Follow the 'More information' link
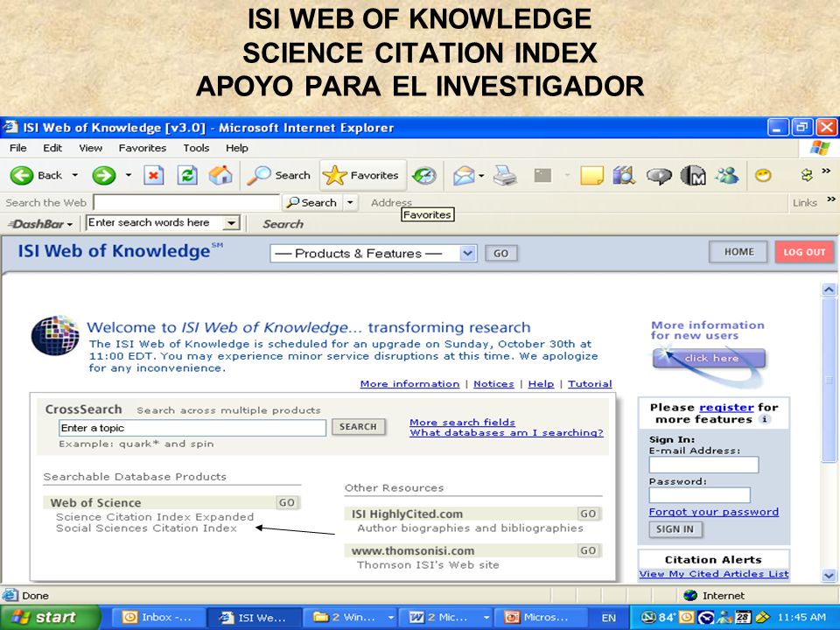 click(409, 383)
